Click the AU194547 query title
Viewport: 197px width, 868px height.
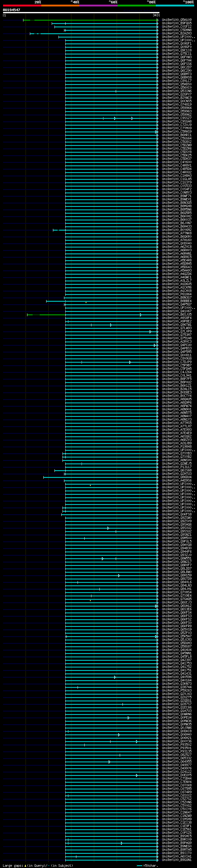(x=11, y=10)
